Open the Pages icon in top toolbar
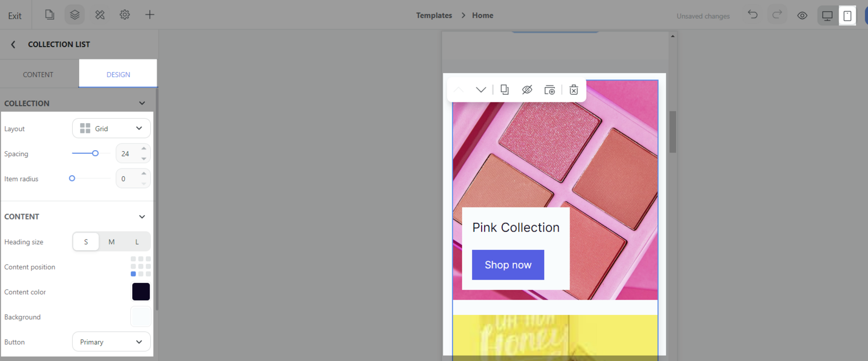Image resolution: width=868 pixels, height=361 pixels. click(x=49, y=15)
